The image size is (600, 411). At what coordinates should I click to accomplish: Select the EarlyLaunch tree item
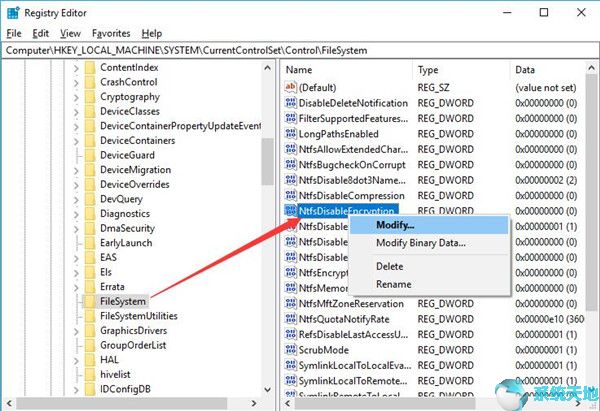click(x=126, y=243)
